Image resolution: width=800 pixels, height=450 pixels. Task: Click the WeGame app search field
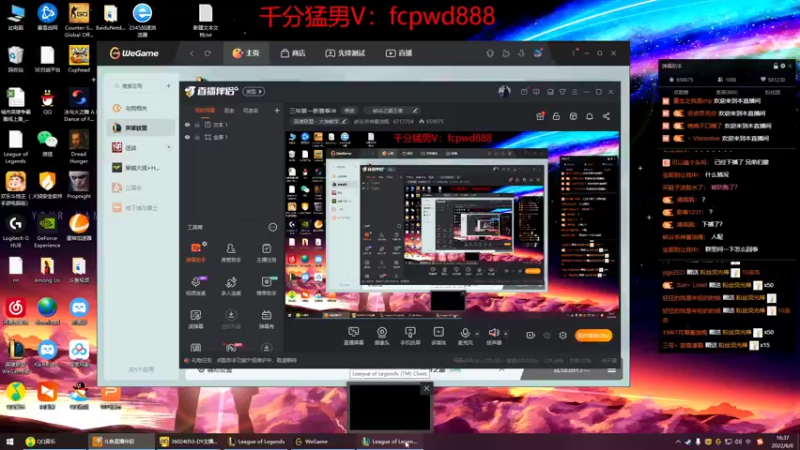(136, 86)
